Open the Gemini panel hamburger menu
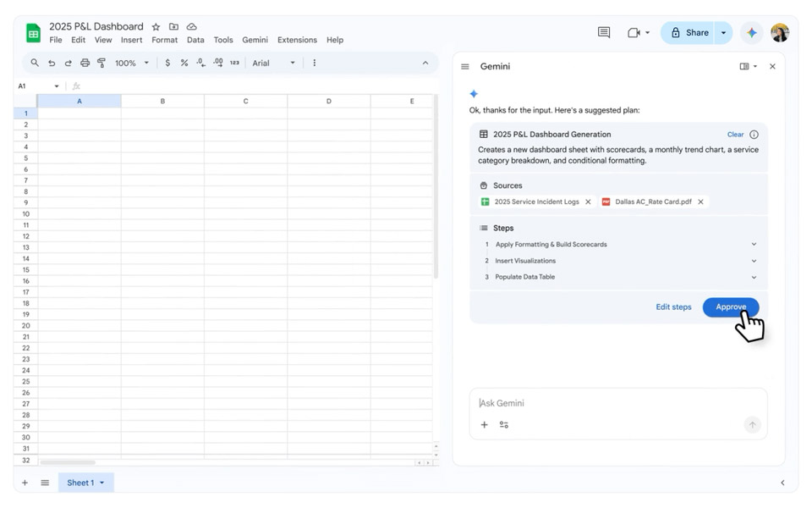812x508 pixels. point(465,66)
